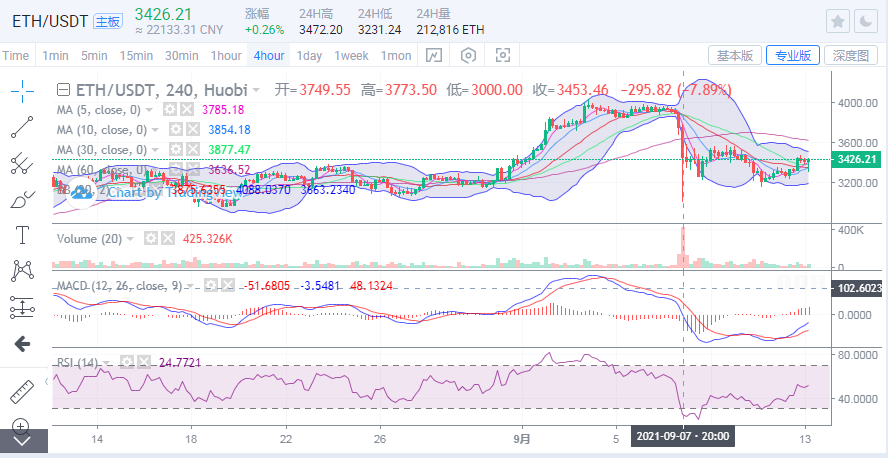The width and height of the screenshot is (888, 458).
Task: Select the trend line drawing tool
Action: (x=22, y=127)
